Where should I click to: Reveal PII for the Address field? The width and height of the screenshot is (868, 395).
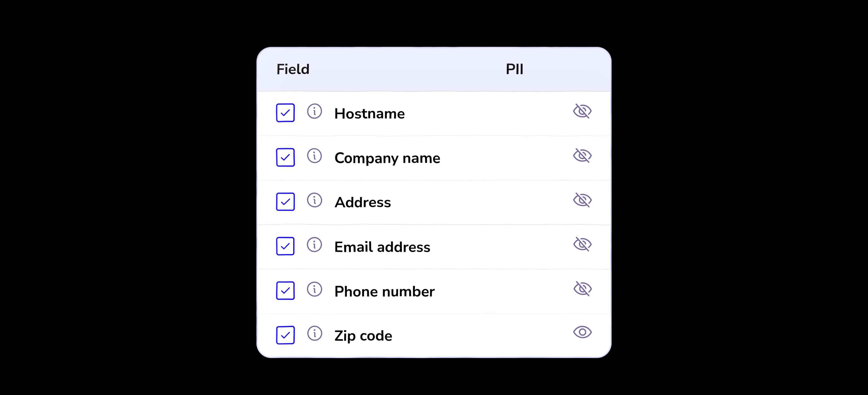click(583, 200)
